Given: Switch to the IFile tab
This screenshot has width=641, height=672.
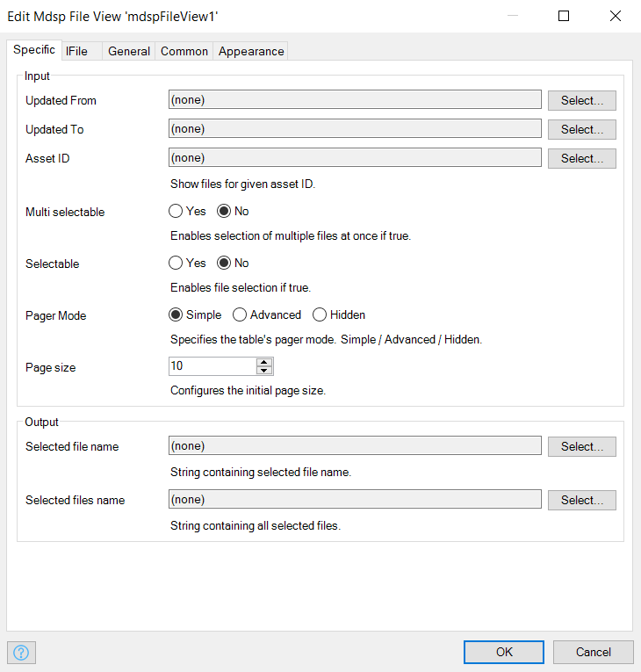Looking at the screenshot, I should (x=82, y=51).
